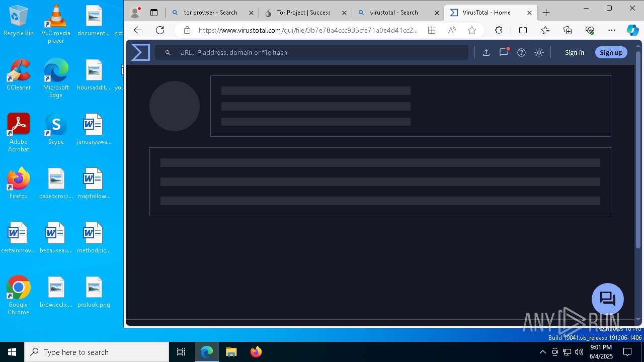Select the VLC media player desktop shortcut
The width and height of the screenshot is (644, 362).
(x=56, y=24)
